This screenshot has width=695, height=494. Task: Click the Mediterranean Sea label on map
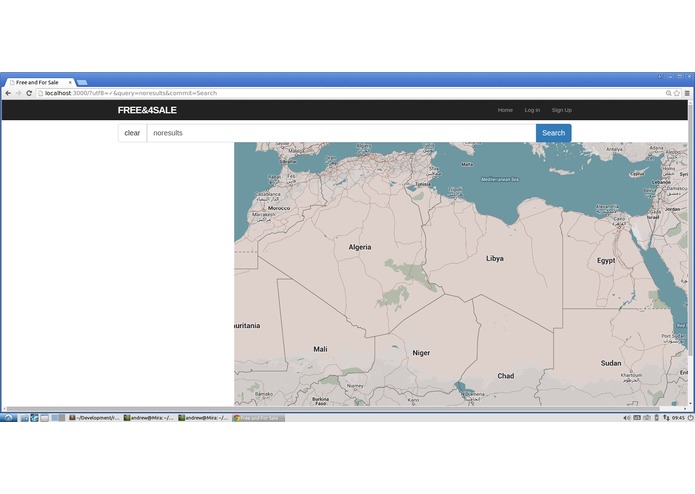click(x=500, y=179)
